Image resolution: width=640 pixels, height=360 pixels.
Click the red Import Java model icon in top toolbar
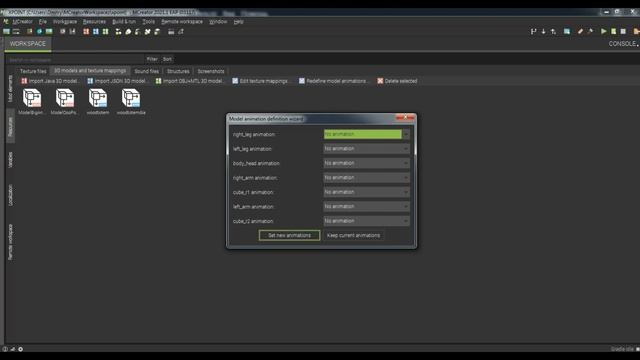[x=86, y=31]
